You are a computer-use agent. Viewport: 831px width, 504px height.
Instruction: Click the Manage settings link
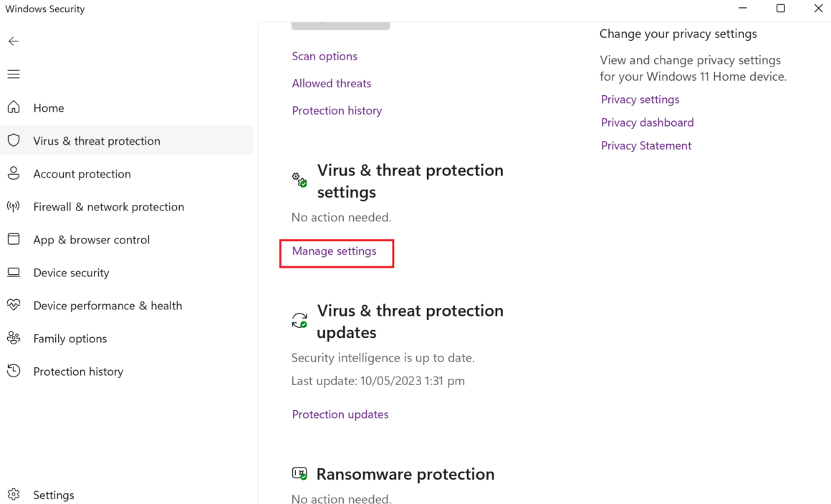click(334, 251)
